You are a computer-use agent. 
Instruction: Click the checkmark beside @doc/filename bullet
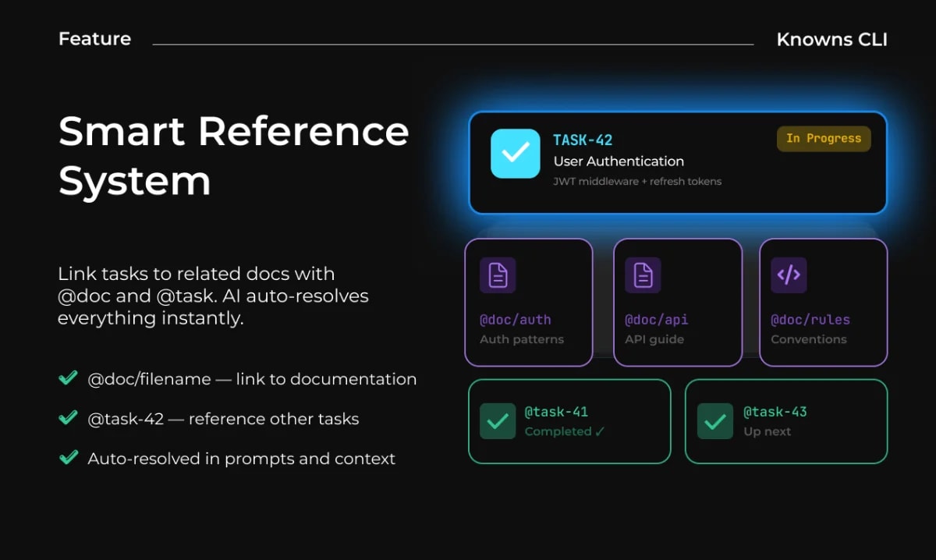click(x=67, y=378)
